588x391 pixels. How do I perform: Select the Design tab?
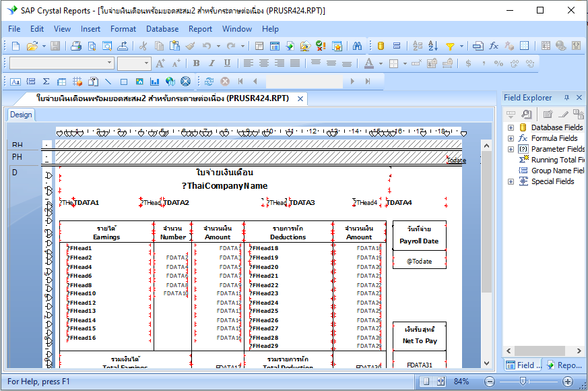(x=21, y=115)
